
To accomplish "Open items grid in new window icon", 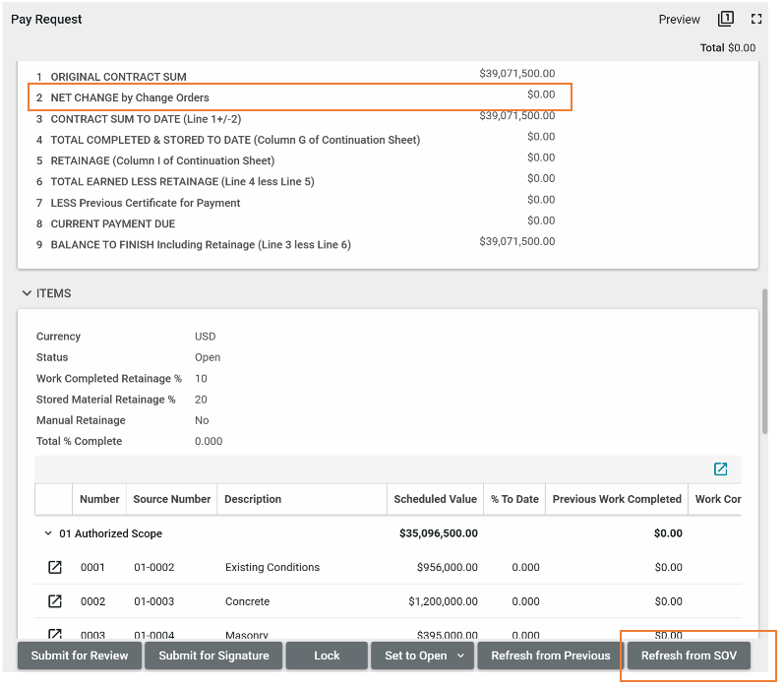I will (x=721, y=469).
